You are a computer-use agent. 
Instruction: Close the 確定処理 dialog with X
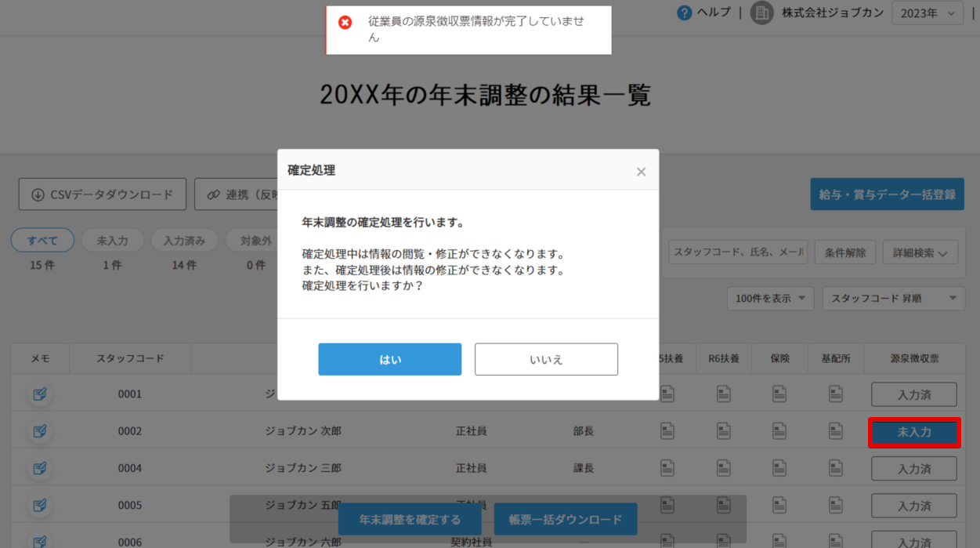[641, 172]
